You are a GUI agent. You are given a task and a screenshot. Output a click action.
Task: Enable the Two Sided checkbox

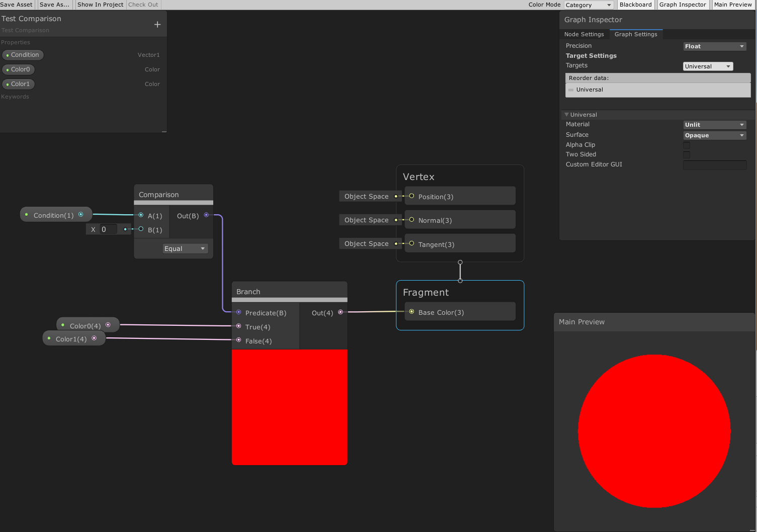687,155
